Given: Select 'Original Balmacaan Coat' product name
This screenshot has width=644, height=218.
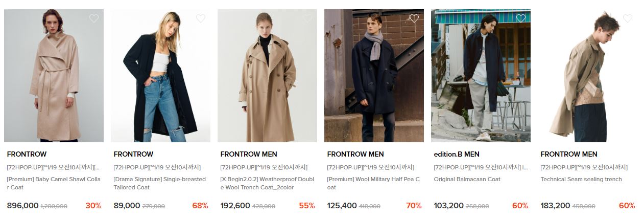Looking at the screenshot, I should [467, 179].
